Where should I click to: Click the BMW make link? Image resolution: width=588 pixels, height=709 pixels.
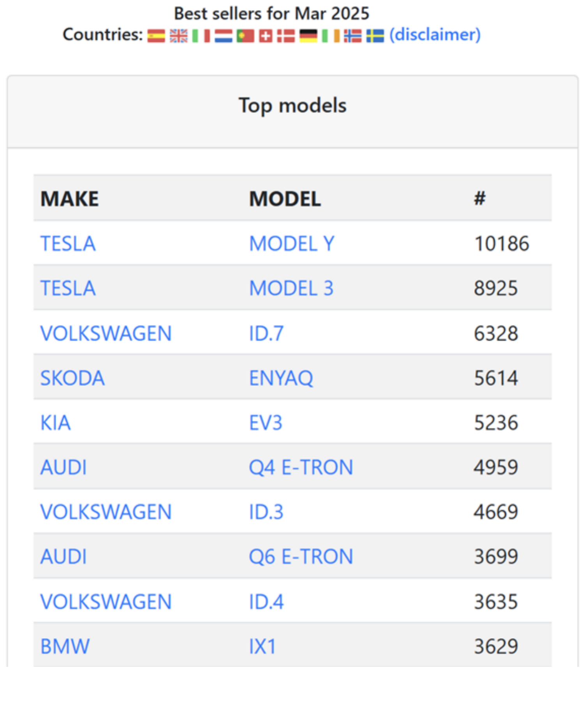click(x=65, y=647)
